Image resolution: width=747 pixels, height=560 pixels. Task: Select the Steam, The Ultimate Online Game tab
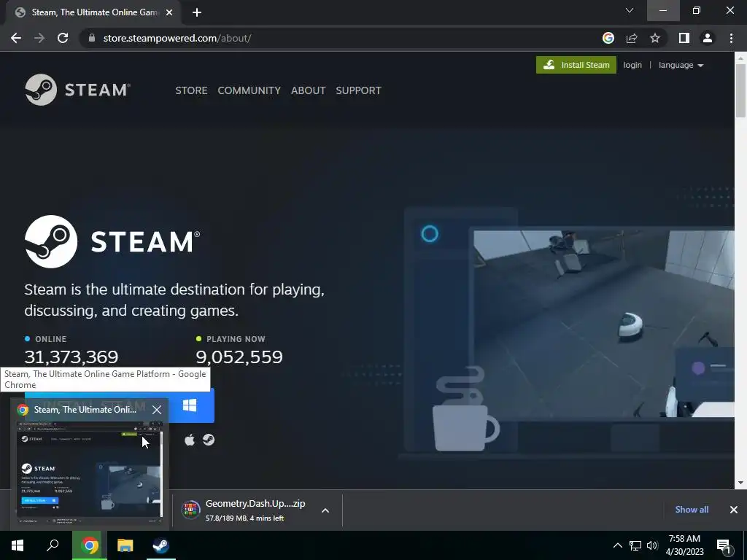[x=93, y=12]
